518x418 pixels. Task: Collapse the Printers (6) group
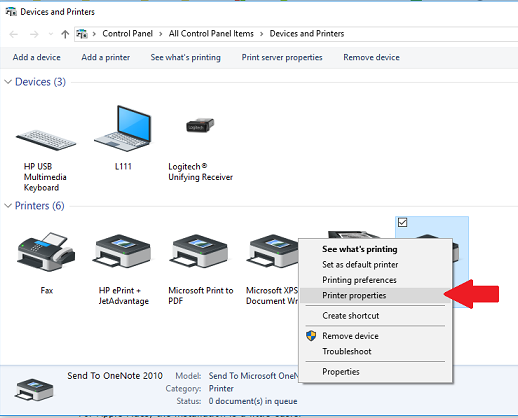tap(8, 206)
